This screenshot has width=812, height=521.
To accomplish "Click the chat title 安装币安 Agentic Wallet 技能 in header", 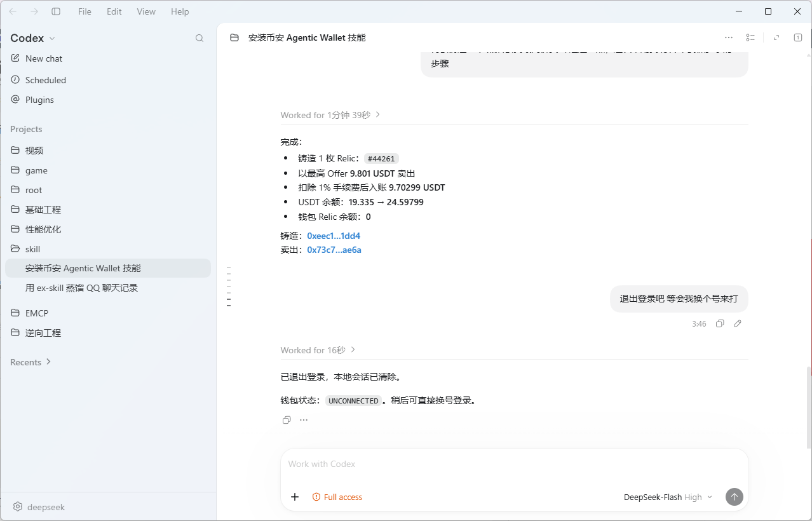I will point(307,38).
